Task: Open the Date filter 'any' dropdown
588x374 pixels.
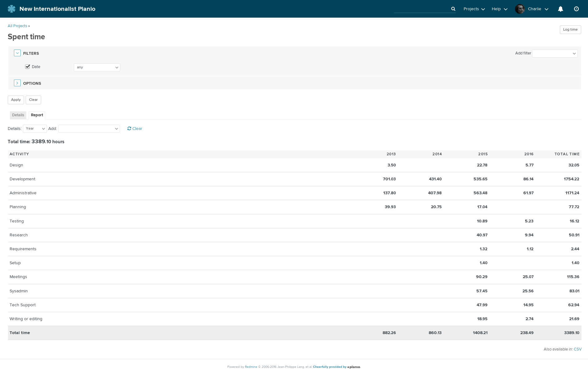Action: click(97, 67)
